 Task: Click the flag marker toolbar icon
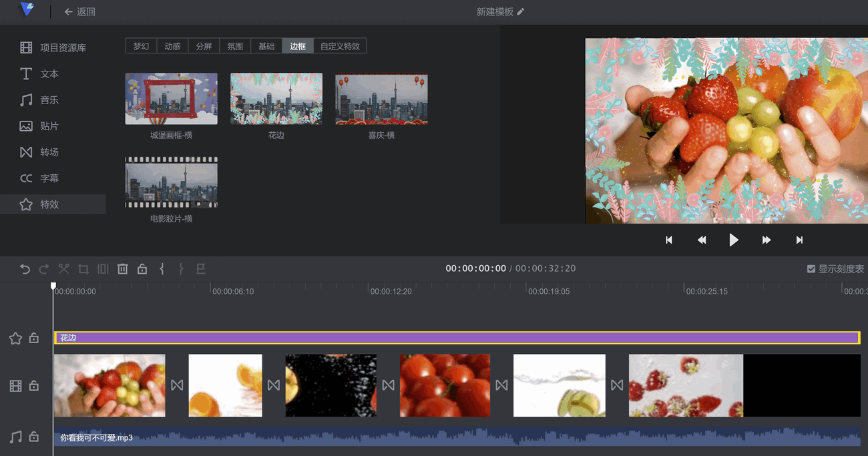(201, 269)
